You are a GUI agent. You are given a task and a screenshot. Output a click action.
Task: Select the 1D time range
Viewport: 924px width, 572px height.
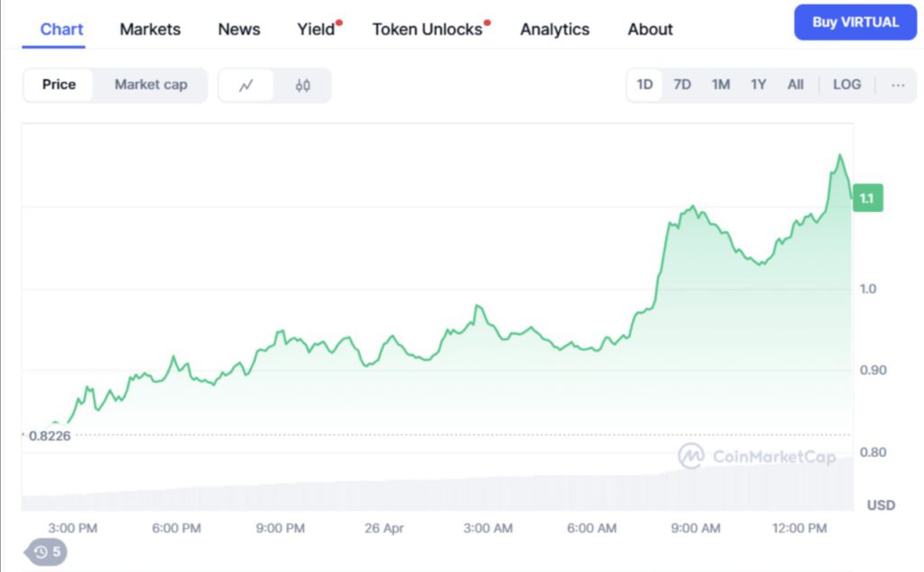(644, 85)
